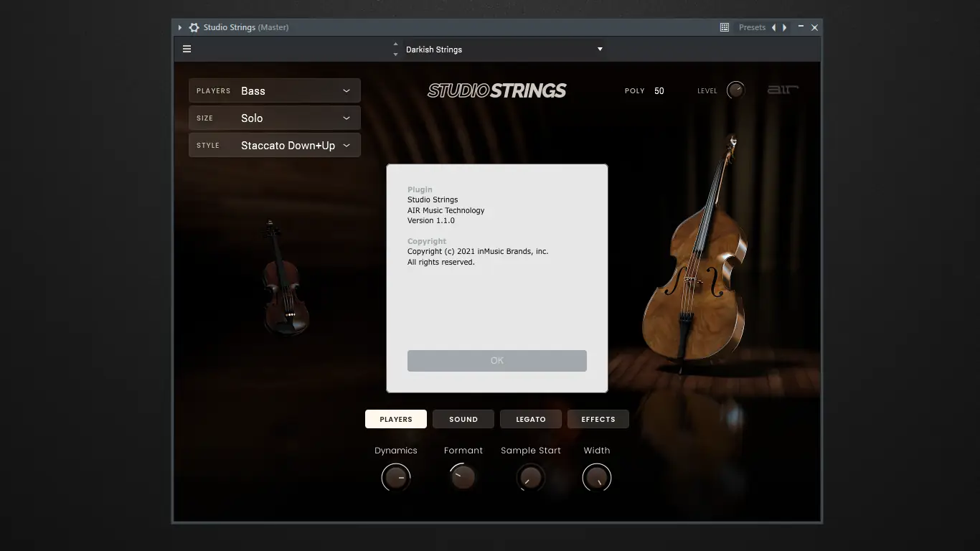Click the "Version 1.1.0" text
Viewport: 980px width, 551px height.
point(431,221)
